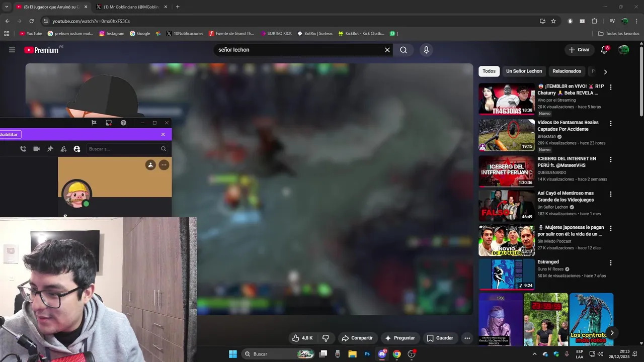Open options for ¡TEMBLOR en VIVO! video

(611, 87)
